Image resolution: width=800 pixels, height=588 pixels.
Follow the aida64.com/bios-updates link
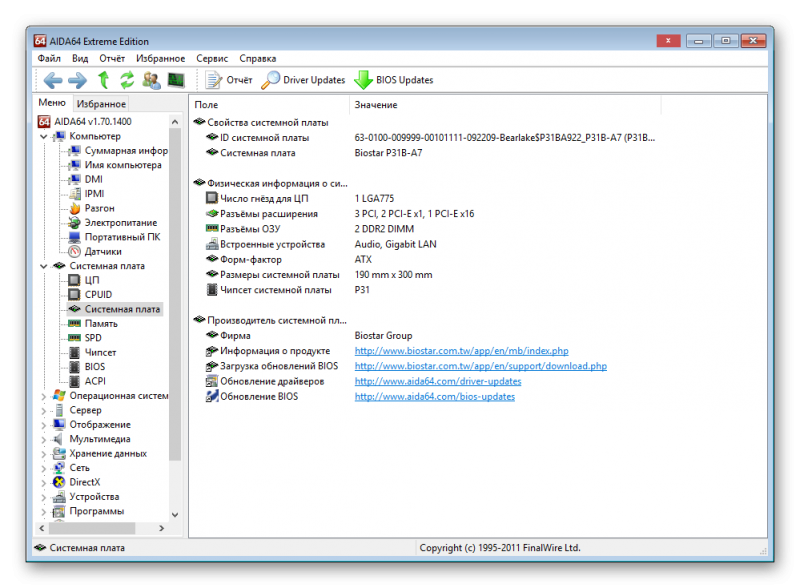click(435, 397)
